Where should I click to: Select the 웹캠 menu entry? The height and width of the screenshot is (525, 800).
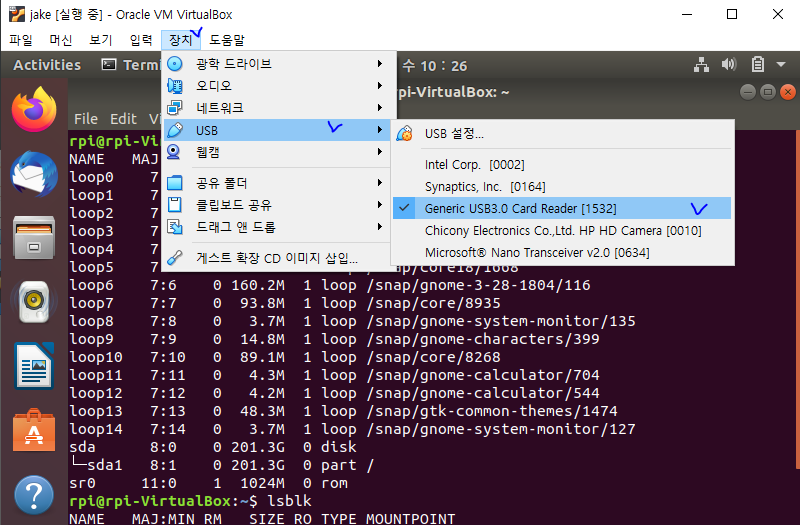(279, 152)
